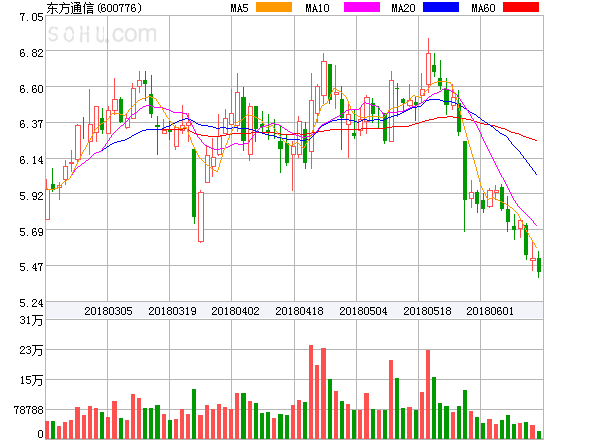Click the orange MA5 legend swatch
This screenshot has width=600, height=440.
274,7
